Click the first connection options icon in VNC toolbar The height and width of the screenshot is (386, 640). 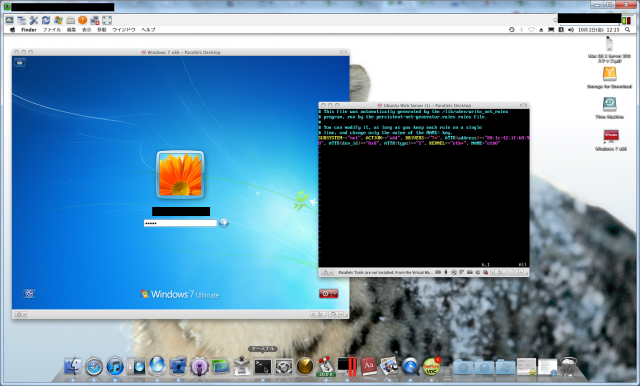pyautogui.click(x=9, y=20)
